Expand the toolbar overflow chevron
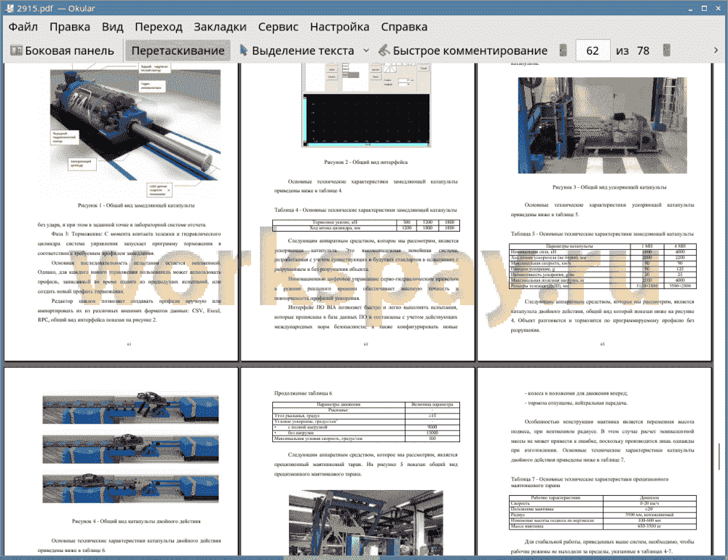 coord(716,50)
